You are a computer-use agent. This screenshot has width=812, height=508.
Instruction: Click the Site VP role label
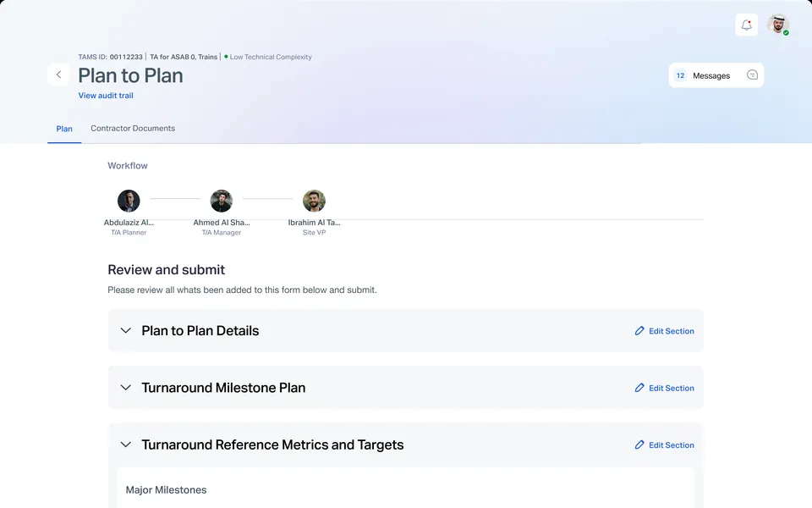(x=314, y=233)
